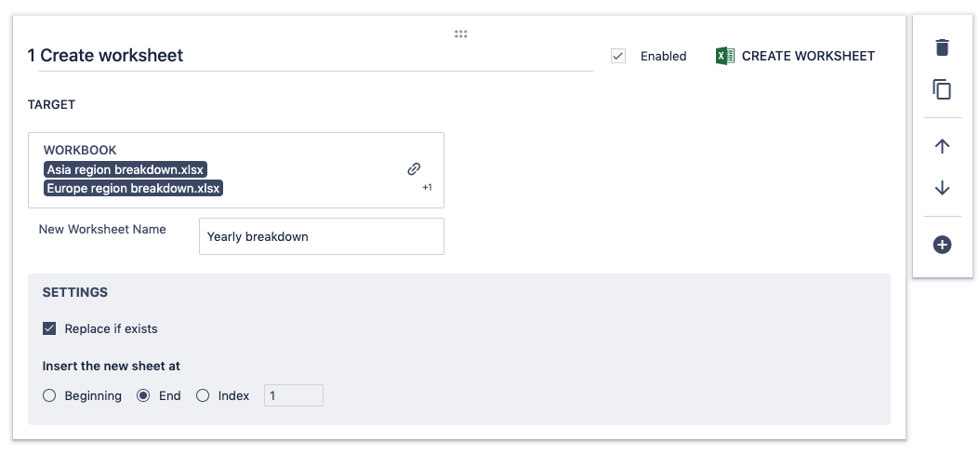The image size is (980, 454).
Task: Expand the +1 more workbooks indicator
Action: click(x=427, y=187)
